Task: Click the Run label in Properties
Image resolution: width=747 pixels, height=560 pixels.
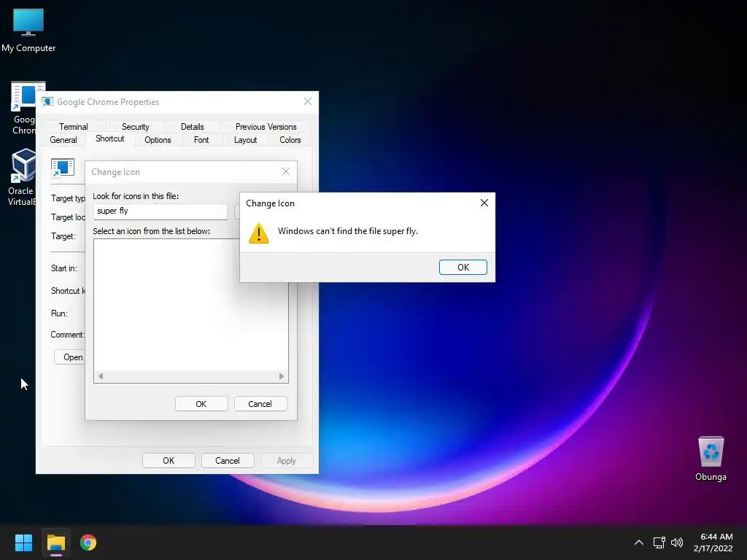Action: (59, 314)
